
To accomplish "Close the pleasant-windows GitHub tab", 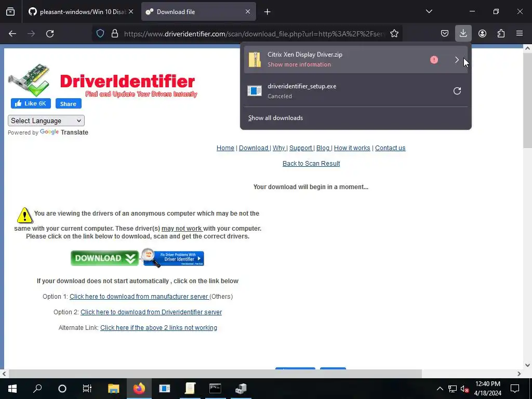I will (x=131, y=12).
